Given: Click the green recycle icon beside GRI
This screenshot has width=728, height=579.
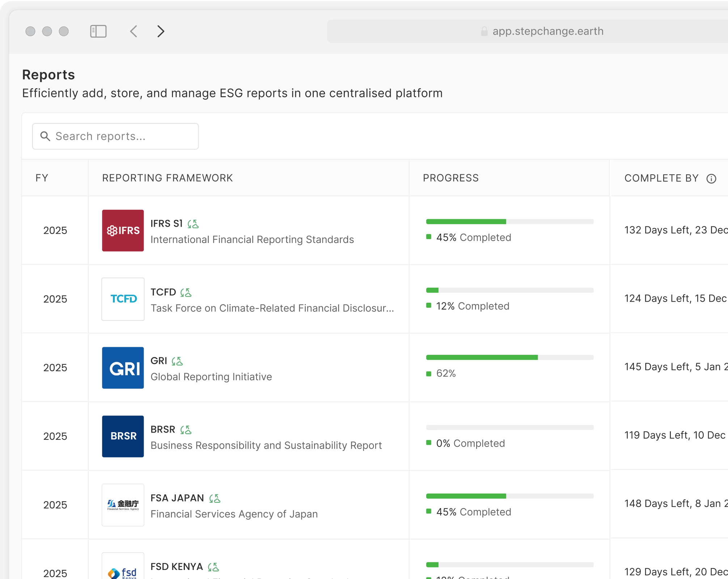Looking at the screenshot, I should coord(177,361).
